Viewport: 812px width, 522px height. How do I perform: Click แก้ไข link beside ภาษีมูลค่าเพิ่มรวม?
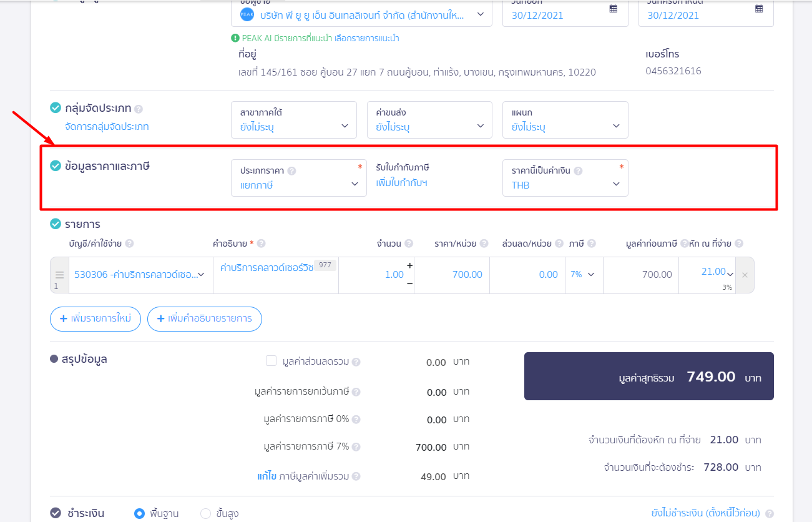pos(267,476)
